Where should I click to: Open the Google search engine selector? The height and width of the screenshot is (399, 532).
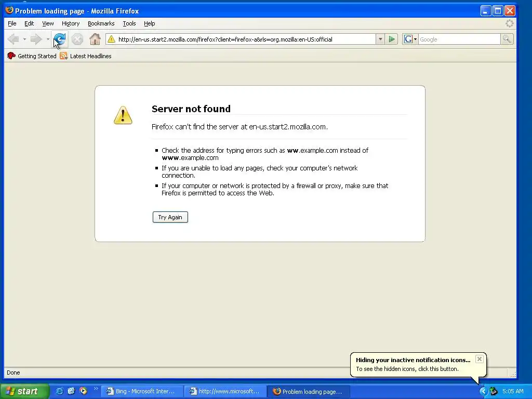click(410, 39)
